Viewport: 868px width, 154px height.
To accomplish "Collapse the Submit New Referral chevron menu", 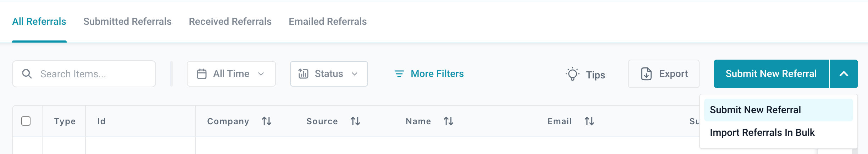I will coord(844,74).
